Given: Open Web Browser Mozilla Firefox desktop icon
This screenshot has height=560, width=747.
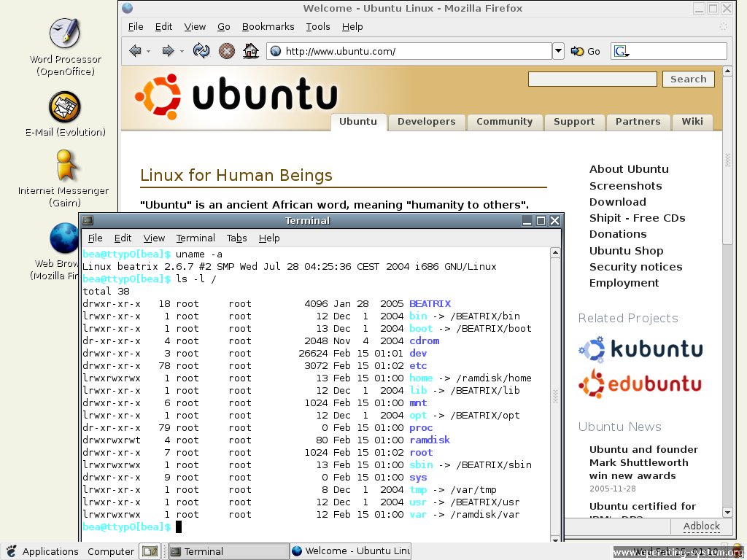Looking at the screenshot, I should coord(64,238).
